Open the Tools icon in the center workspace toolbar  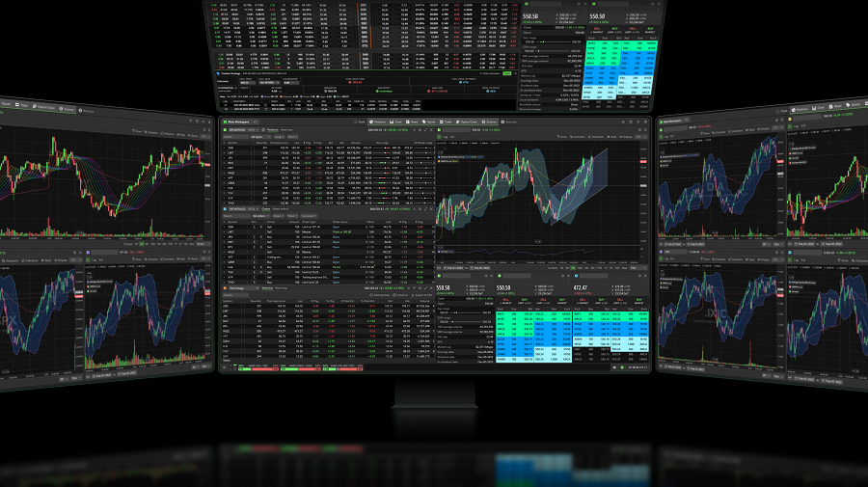(359, 122)
